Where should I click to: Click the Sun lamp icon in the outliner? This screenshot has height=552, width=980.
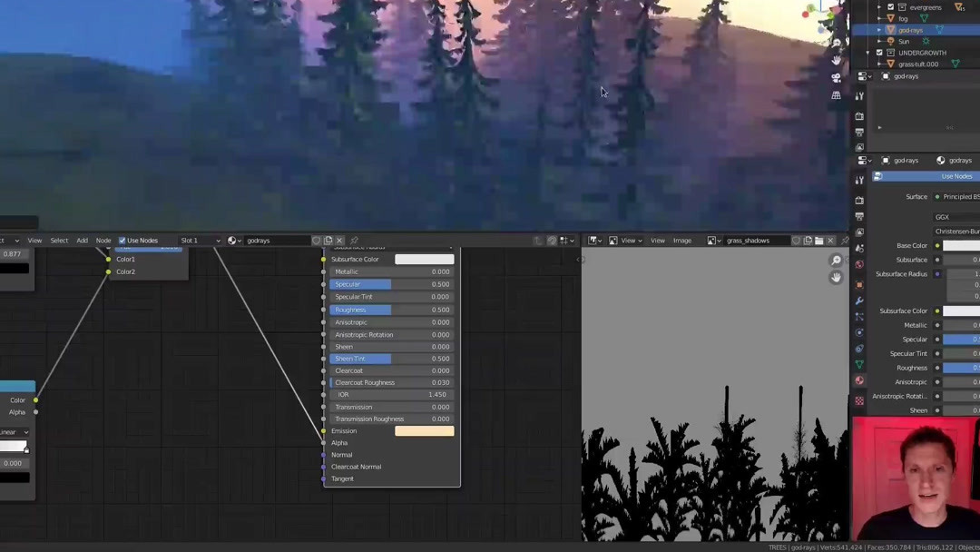coord(890,40)
